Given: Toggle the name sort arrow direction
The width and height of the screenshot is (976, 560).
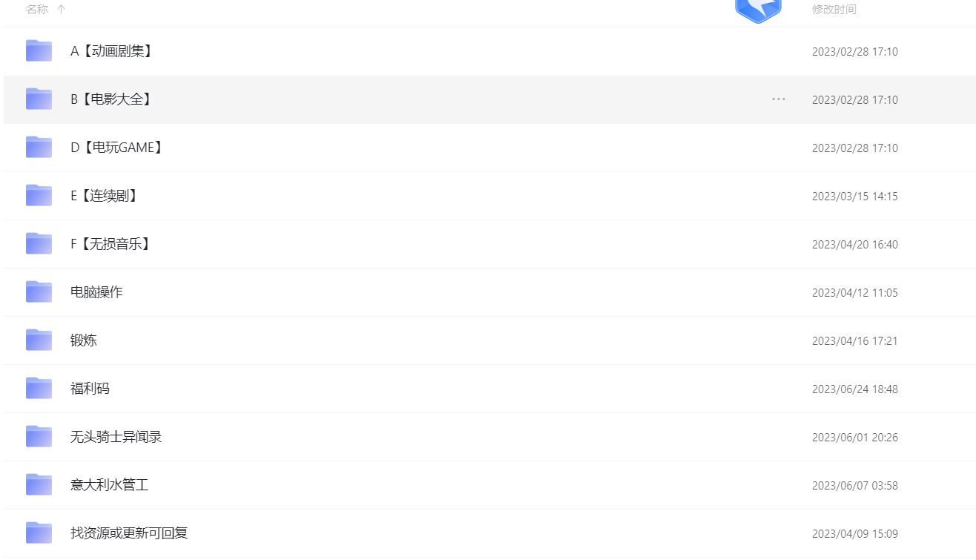Looking at the screenshot, I should [x=62, y=10].
